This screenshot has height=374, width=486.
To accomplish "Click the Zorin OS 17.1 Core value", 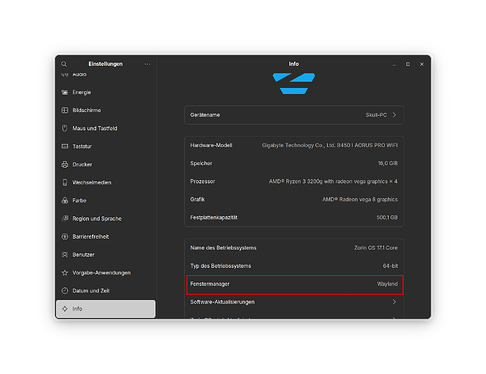I will [376, 248].
